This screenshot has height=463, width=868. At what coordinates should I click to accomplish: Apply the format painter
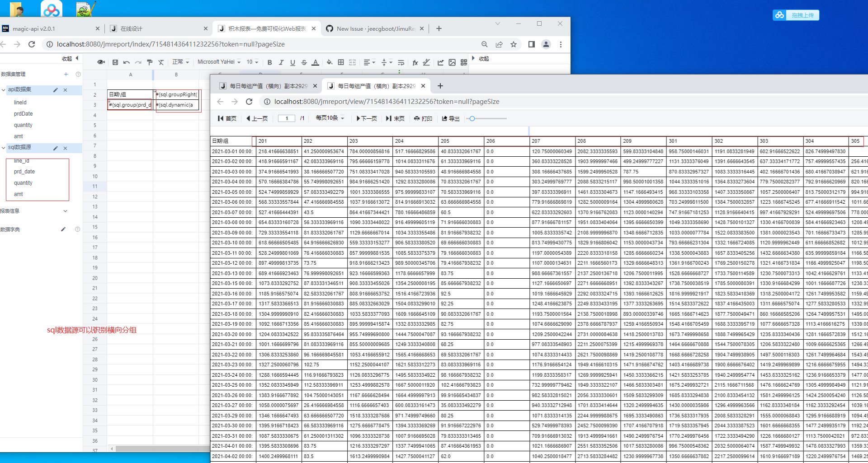pyautogui.click(x=149, y=62)
